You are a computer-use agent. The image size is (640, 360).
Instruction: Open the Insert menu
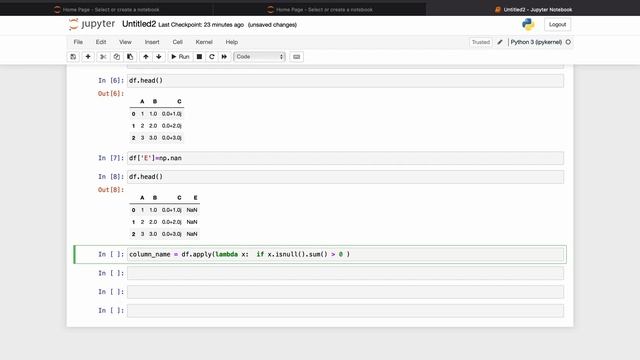coord(152,42)
